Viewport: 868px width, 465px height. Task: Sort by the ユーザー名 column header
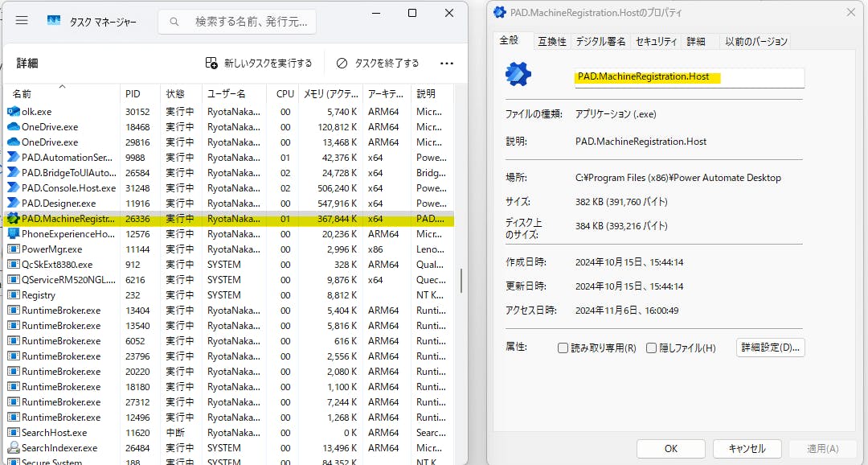(234, 93)
